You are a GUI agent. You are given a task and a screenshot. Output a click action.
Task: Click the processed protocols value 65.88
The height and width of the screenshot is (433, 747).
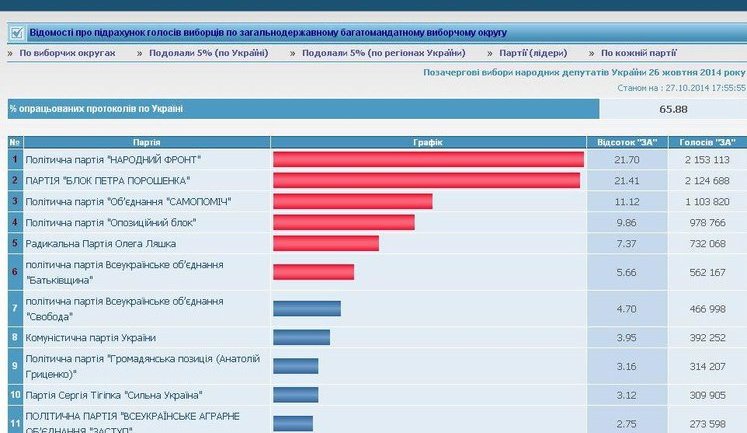point(673,109)
